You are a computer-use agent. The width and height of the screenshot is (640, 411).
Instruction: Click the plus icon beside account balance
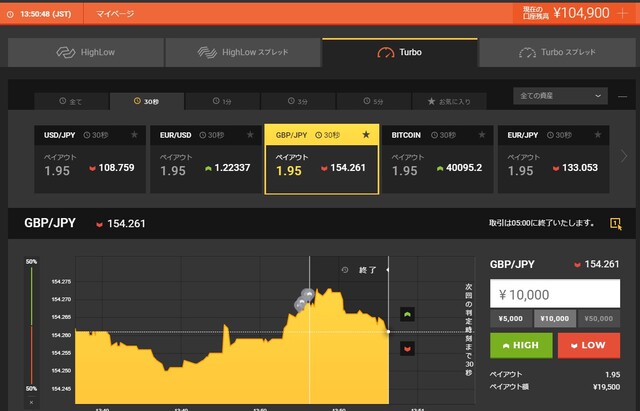(x=622, y=13)
